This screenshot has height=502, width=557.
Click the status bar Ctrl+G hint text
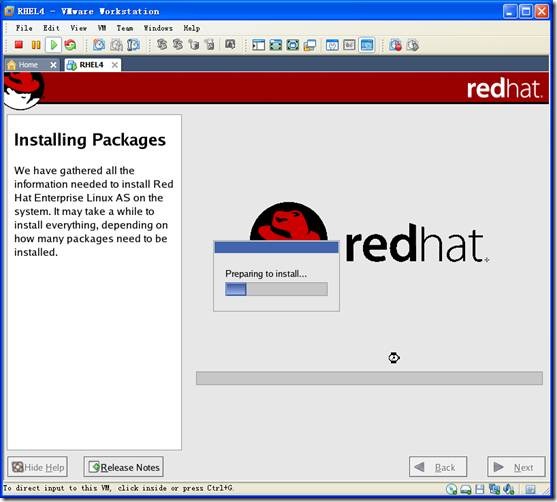point(118,488)
